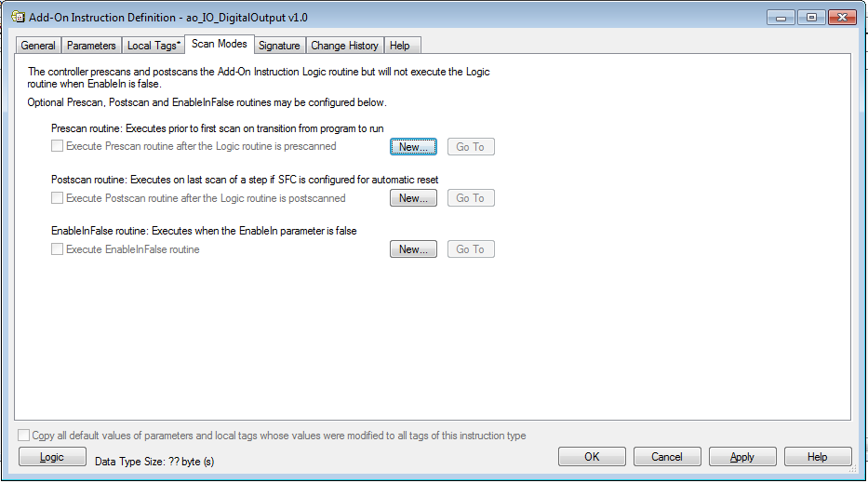The width and height of the screenshot is (868, 483).
Task: Click New for the EnableInFalse routine
Action: 413,249
